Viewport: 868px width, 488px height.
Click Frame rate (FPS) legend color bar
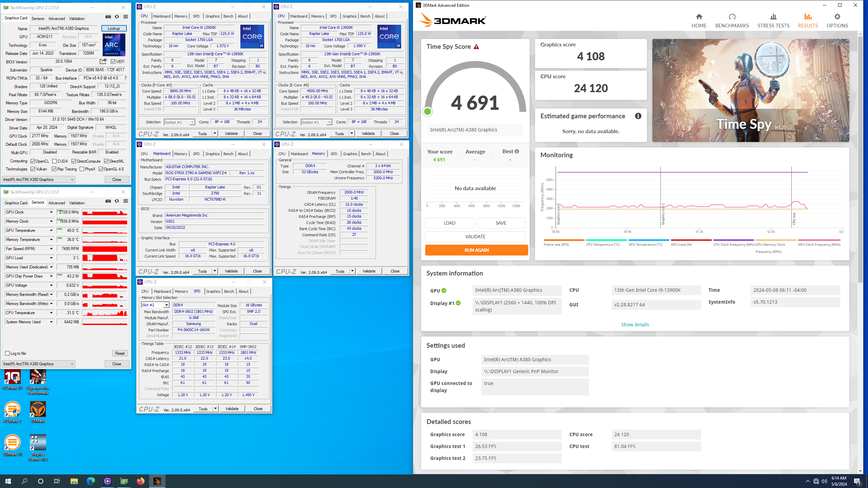click(x=564, y=240)
